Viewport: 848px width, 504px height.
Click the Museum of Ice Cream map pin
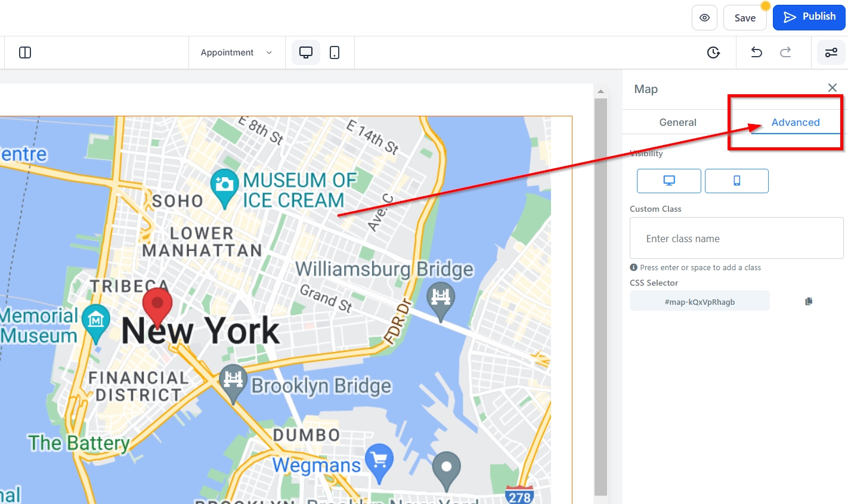(x=224, y=186)
